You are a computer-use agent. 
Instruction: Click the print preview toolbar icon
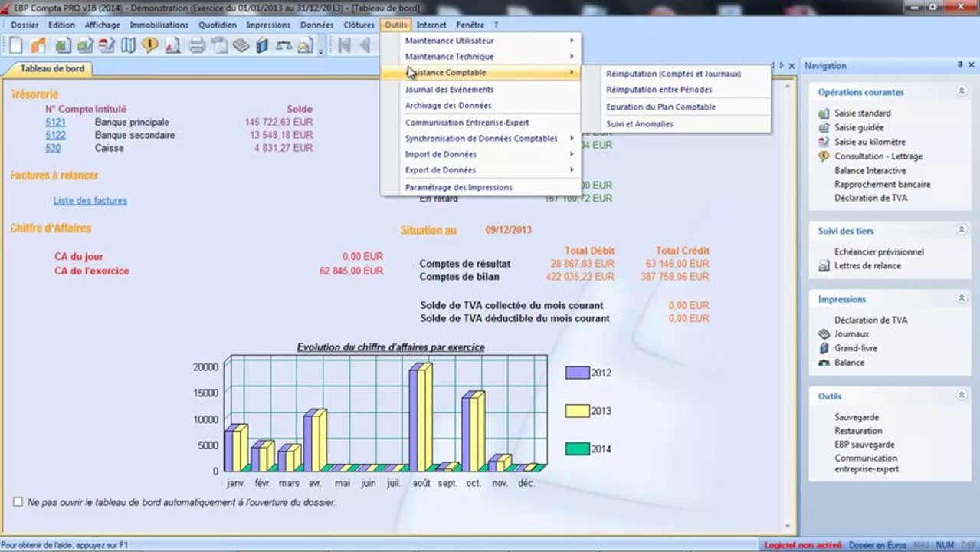220,45
